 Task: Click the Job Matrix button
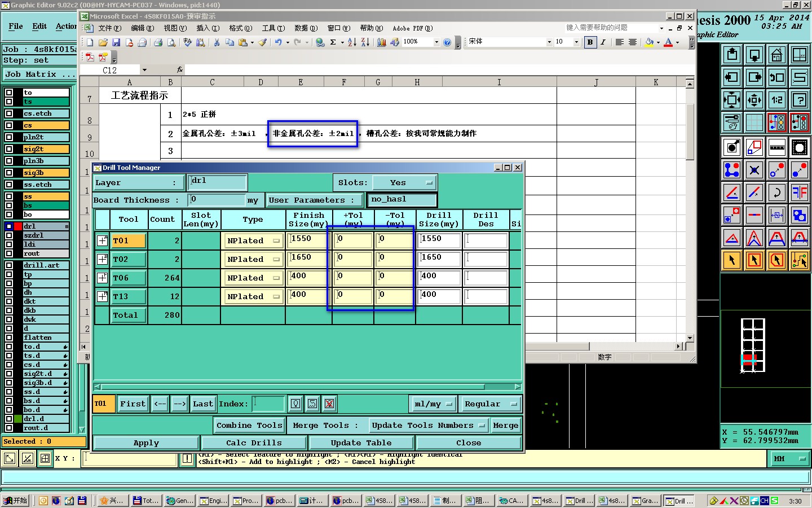(x=39, y=75)
